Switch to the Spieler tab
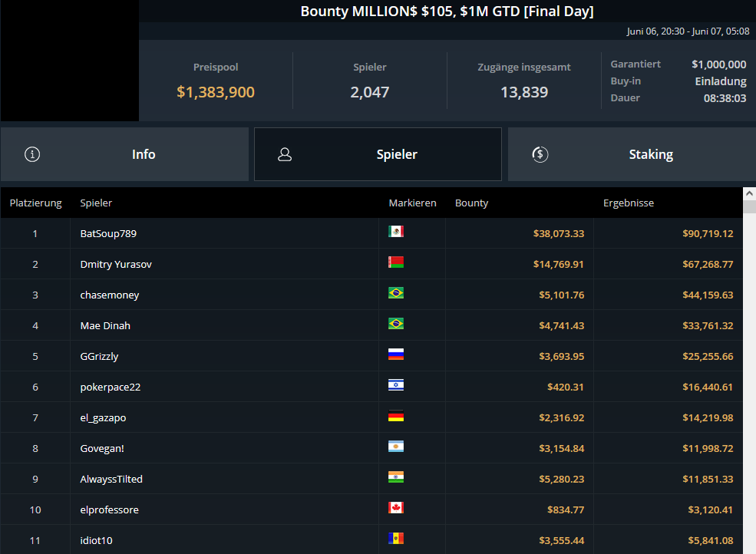 (378, 154)
